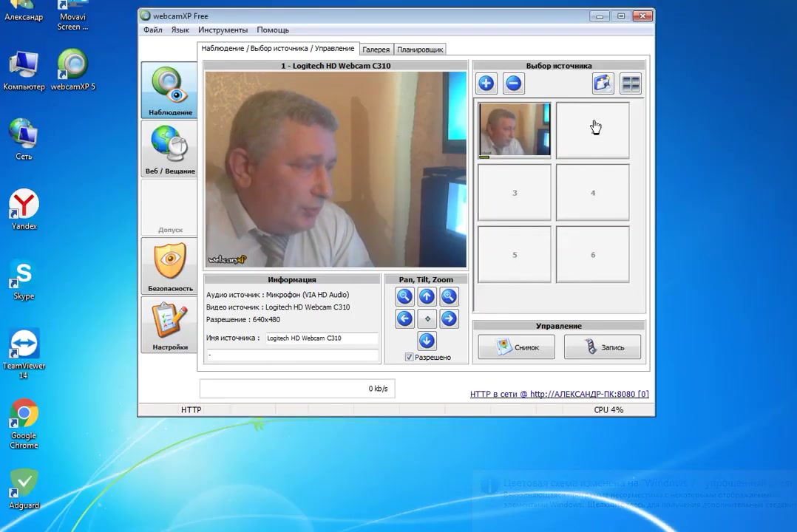Add a new source with plus icon
Image resolution: width=797 pixels, height=532 pixels.
pyautogui.click(x=486, y=83)
